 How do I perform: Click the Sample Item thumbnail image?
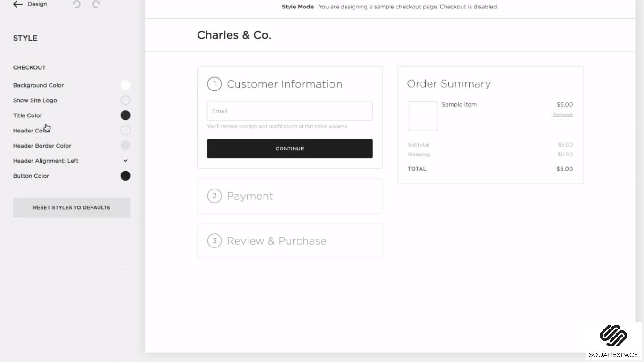(x=422, y=116)
